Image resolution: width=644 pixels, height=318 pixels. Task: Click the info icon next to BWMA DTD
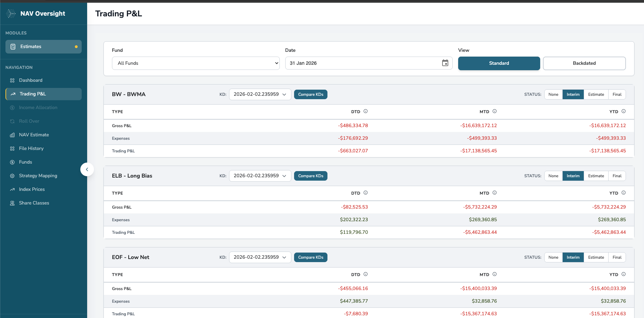pos(366,111)
